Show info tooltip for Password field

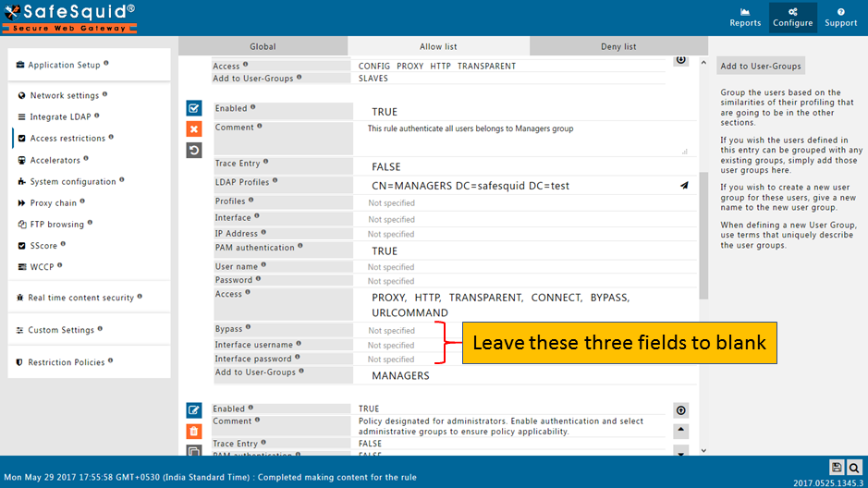(258, 279)
